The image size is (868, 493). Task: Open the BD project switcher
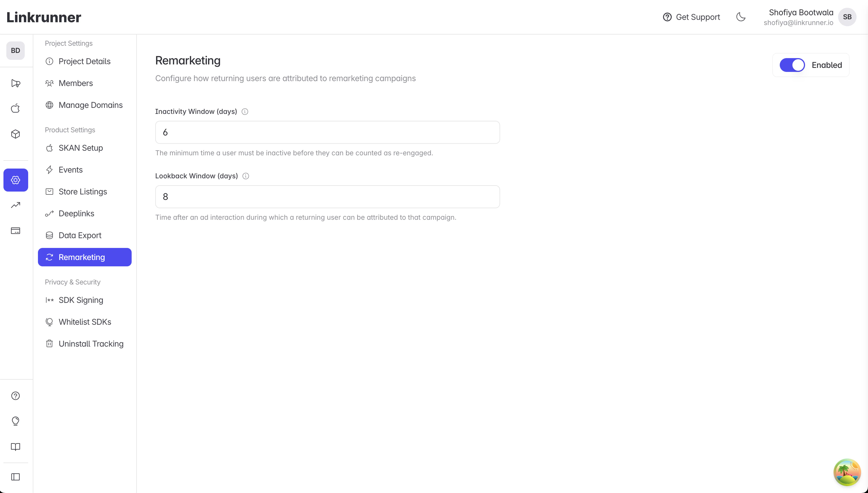16,50
